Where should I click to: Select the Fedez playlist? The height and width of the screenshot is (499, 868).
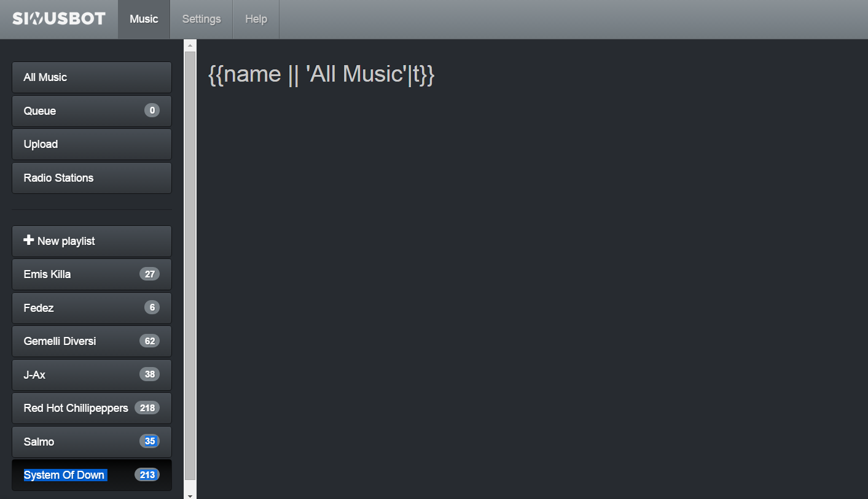tap(92, 308)
